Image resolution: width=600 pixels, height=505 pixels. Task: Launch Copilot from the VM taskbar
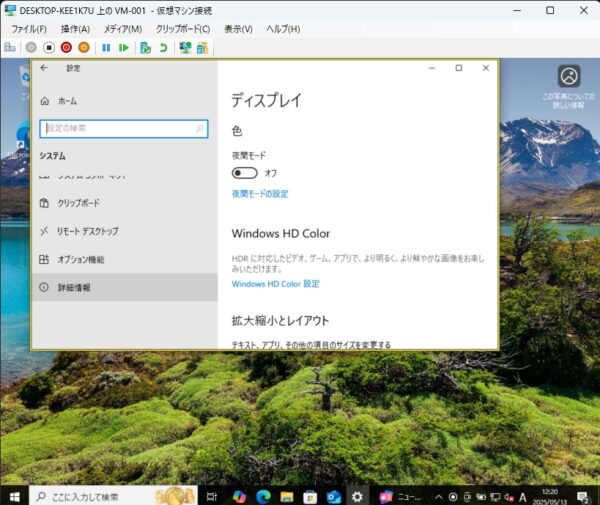(239, 497)
